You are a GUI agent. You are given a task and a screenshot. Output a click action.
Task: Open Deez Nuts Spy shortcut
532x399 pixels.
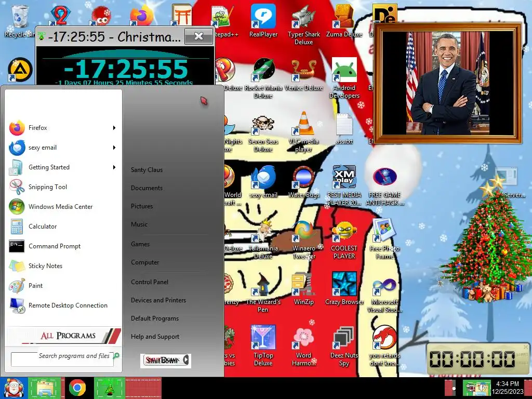pyautogui.click(x=344, y=346)
